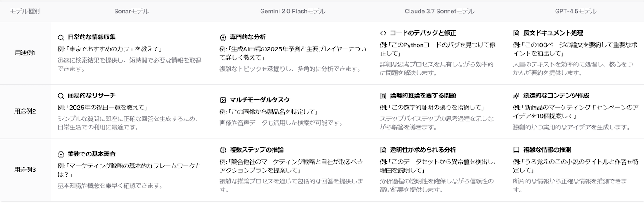Click the Claude 3.7 Sonnetモデル column header
This screenshot has width=644, height=204.
440,11
